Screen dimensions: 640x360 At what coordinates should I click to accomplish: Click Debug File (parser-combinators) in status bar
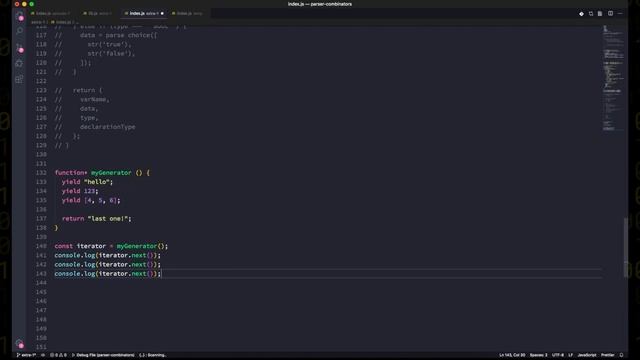(x=103, y=355)
